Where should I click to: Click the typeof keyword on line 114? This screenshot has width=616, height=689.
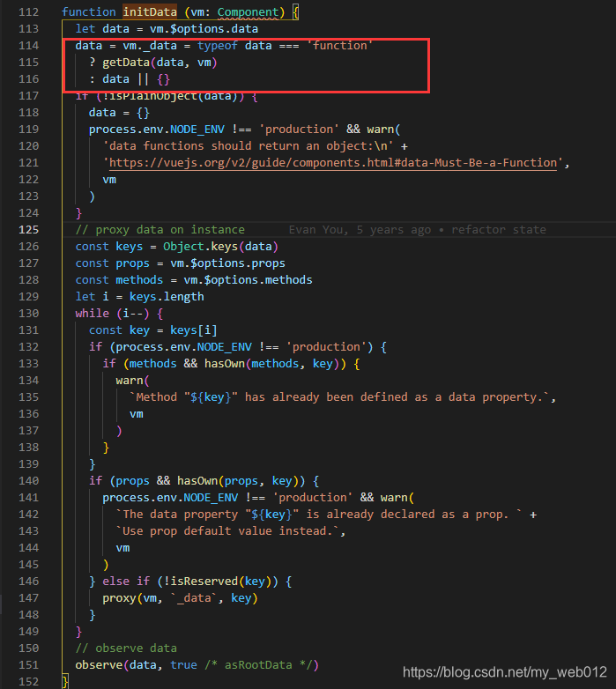click(x=218, y=45)
